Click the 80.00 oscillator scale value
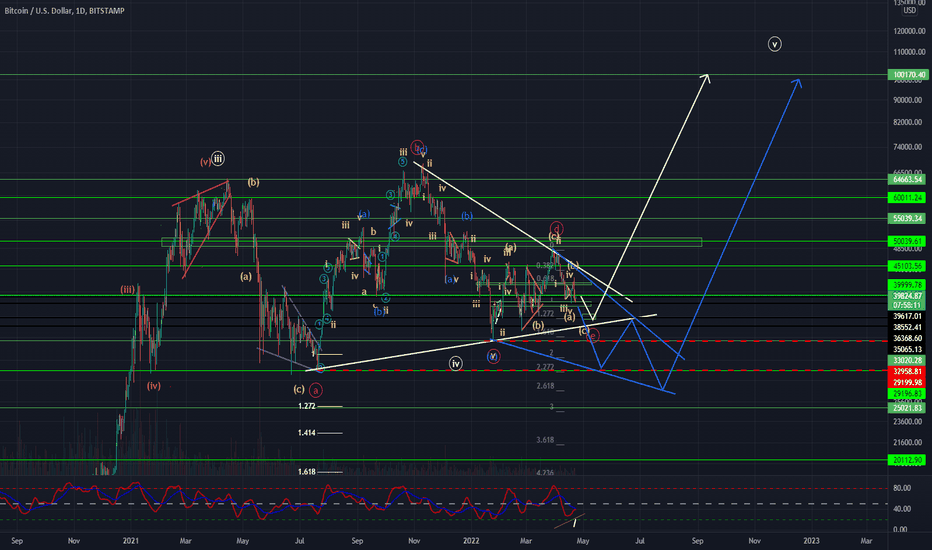 pyautogui.click(x=902, y=488)
